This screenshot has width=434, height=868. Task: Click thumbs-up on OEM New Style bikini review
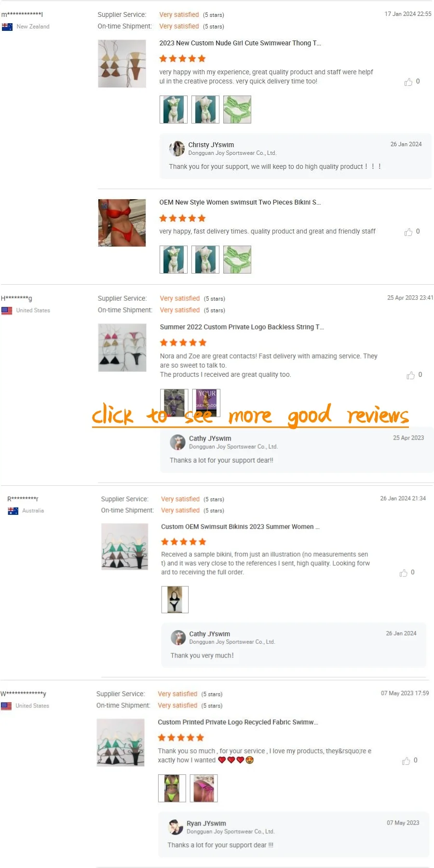click(x=408, y=232)
